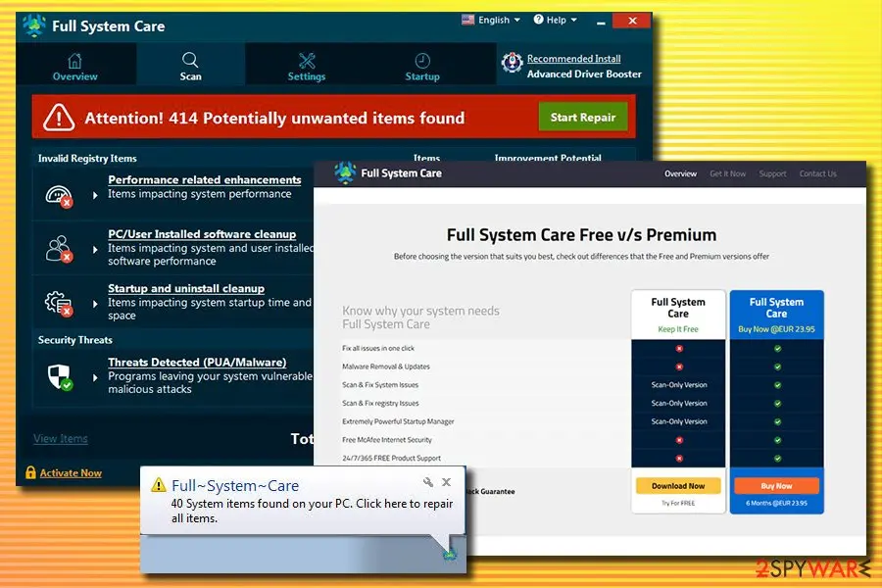The image size is (882, 588).
Task: Click the Activate Now link
Action: (x=71, y=473)
